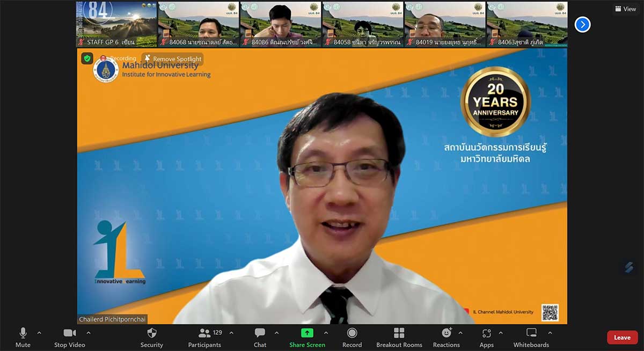Open the Chat panel icon

click(x=260, y=333)
